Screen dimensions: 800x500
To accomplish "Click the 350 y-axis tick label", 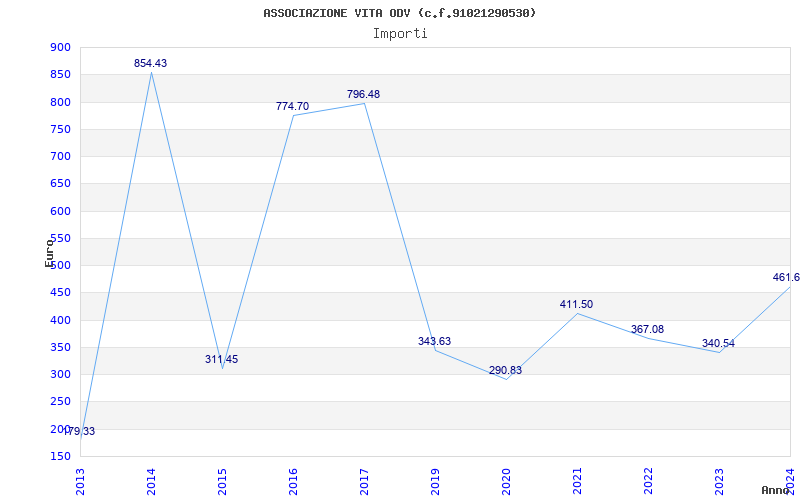I will [60, 347].
